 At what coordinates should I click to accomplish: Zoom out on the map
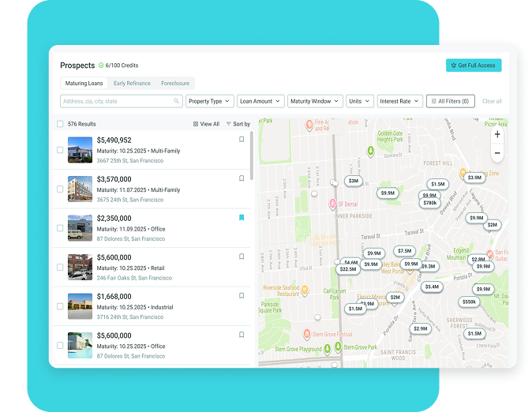coord(496,152)
